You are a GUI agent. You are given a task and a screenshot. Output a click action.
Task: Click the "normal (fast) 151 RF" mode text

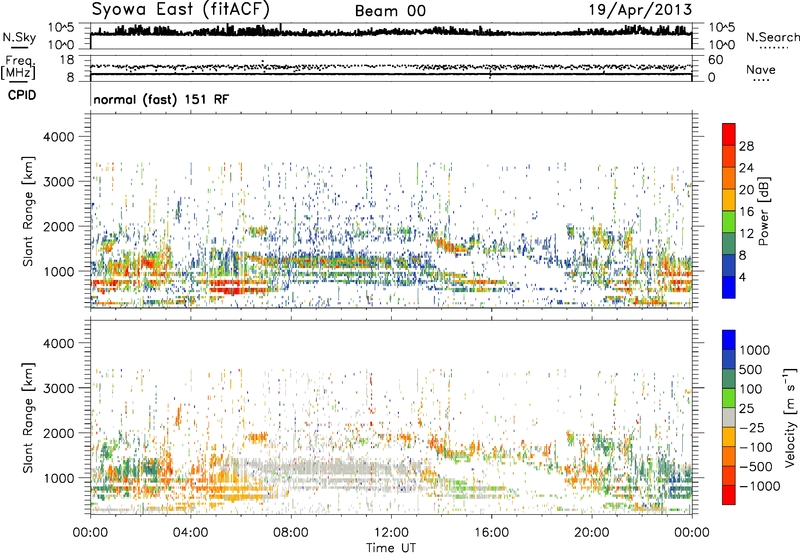point(161,99)
